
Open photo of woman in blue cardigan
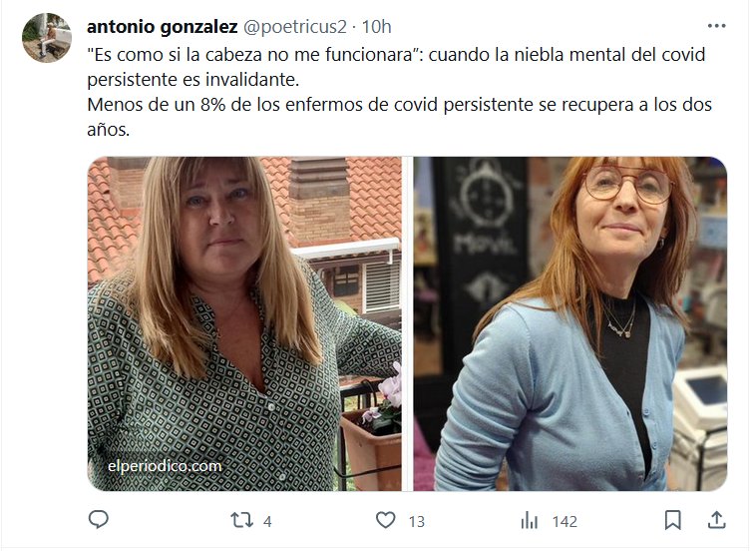pyautogui.click(x=570, y=323)
